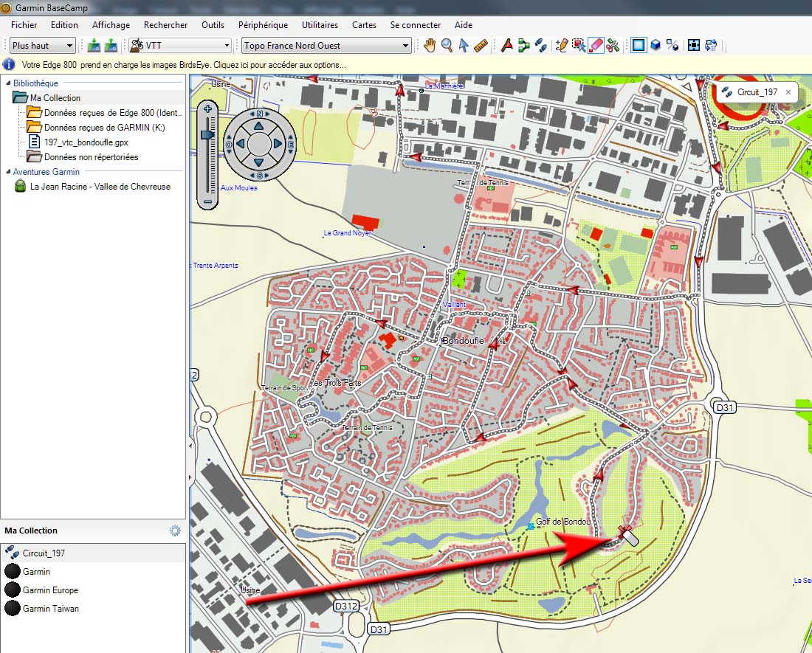Pan map east with compass arrow

click(278, 144)
